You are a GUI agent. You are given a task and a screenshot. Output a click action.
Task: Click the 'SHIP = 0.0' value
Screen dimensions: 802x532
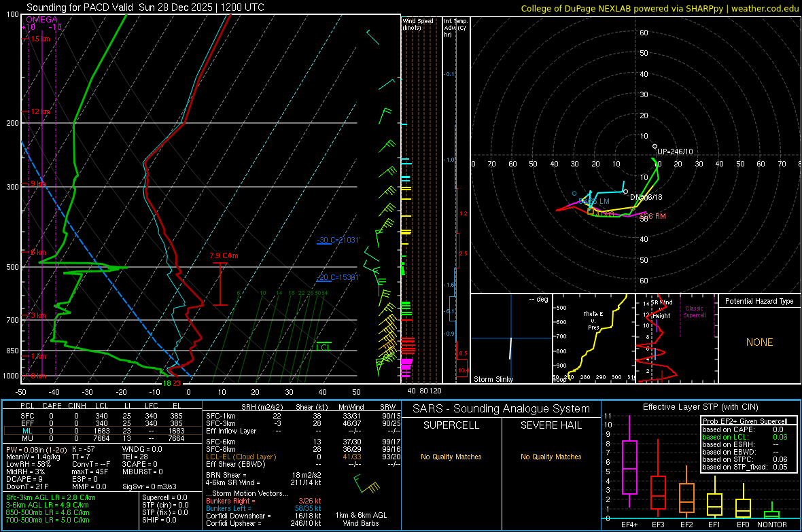pyautogui.click(x=159, y=520)
